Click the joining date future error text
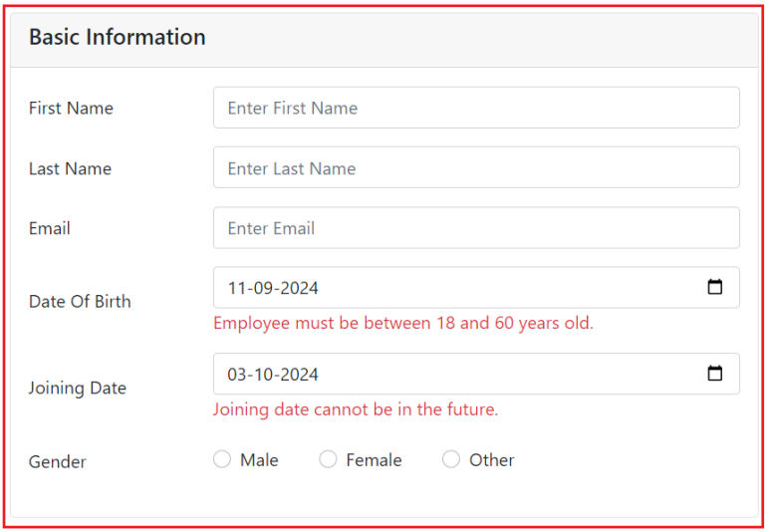The height and width of the screenshot is (532, 765). pyautogui.click(x=355, y=409)
